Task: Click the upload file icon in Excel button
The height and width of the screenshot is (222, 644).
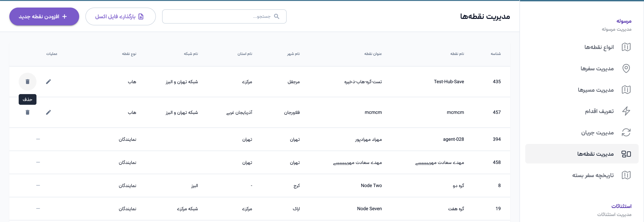Action: 141,16
